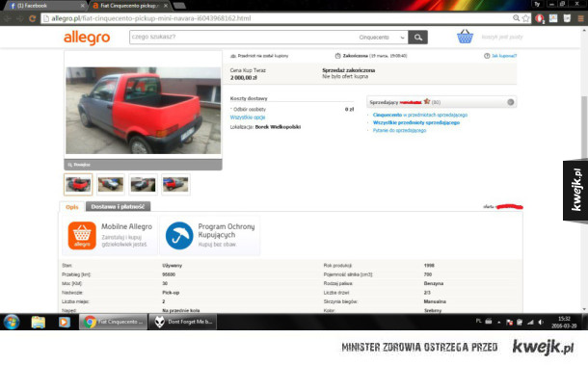Show hidden tray icons arrow
Viewport: 588px width, 365px height.
[499, 323]
